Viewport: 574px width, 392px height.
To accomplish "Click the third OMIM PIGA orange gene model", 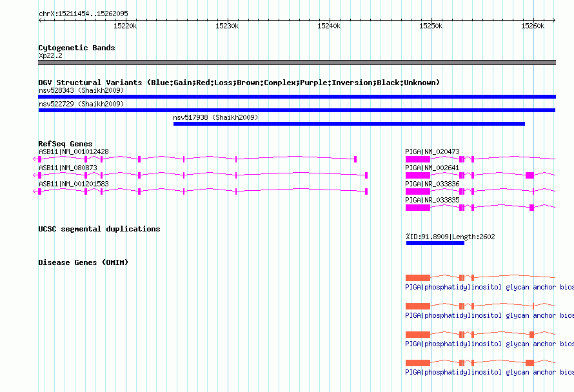I will [480, 334].
